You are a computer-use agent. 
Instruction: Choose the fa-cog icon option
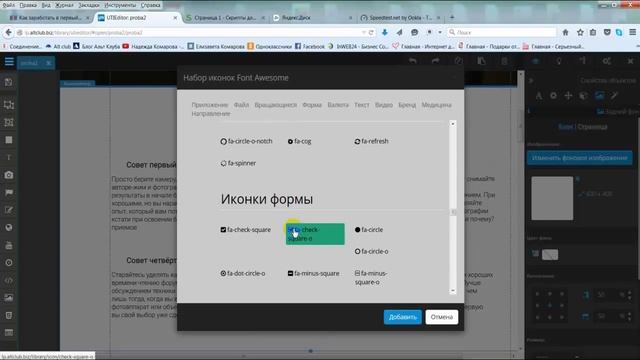tap(299, 141)
